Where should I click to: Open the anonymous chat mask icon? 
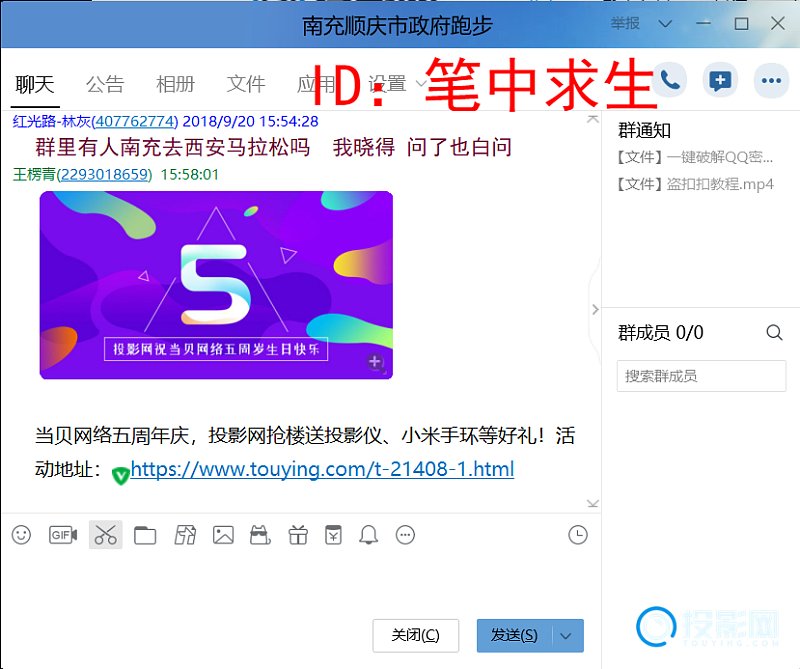coord(260,535)
